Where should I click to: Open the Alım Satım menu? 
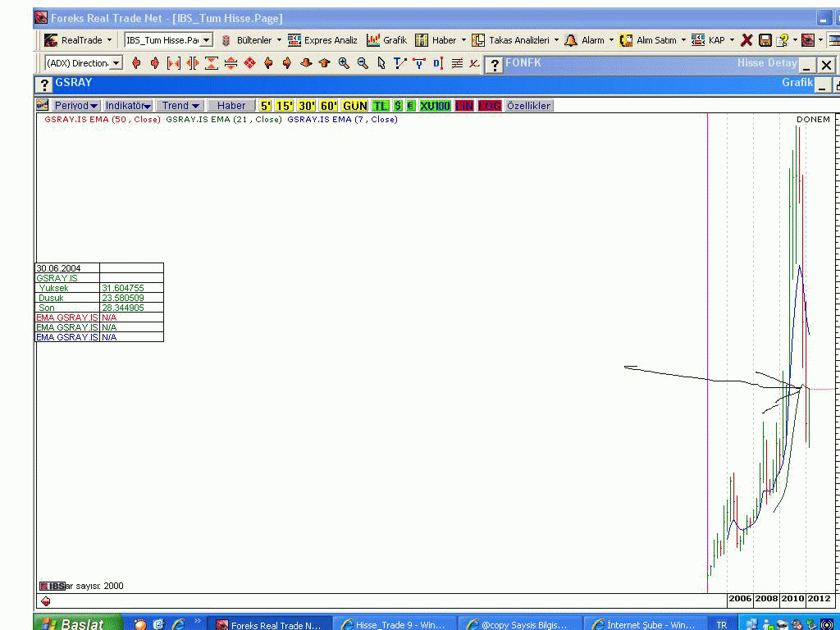(x=652, y=40)
